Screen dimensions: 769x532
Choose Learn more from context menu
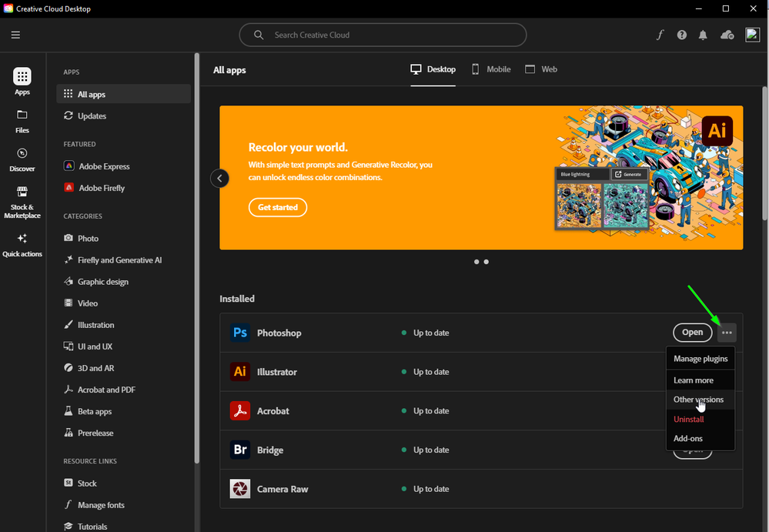click(x=700, y=380)
